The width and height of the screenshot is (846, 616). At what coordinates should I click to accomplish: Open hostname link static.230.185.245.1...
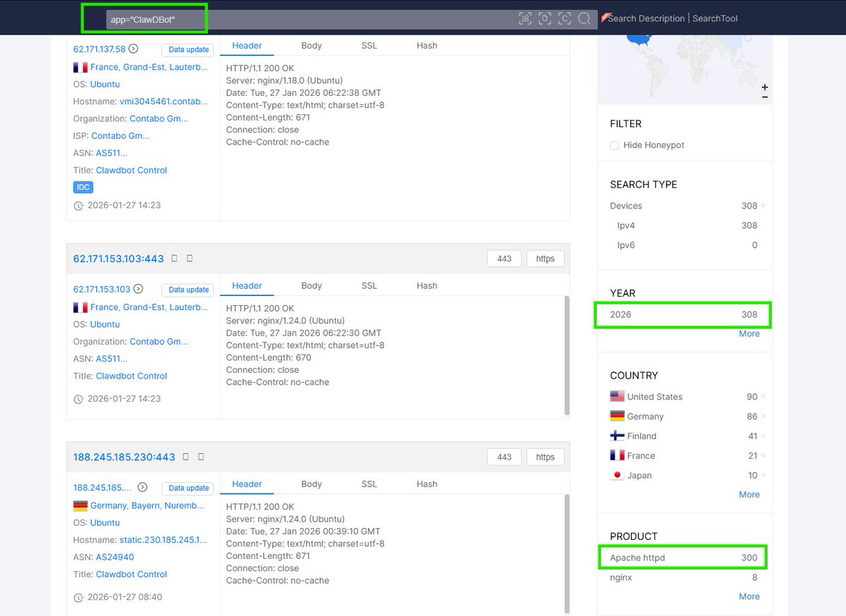point(163,540)
